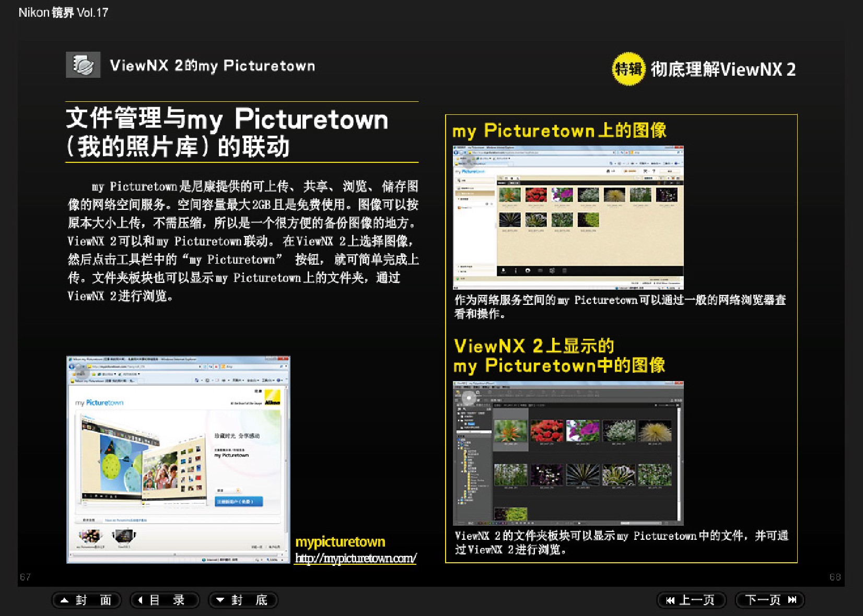The height and width of the screenshot is (616, 863).
Task: Click the title 彻底理解ViewNX 2
Action: point(723,69)
